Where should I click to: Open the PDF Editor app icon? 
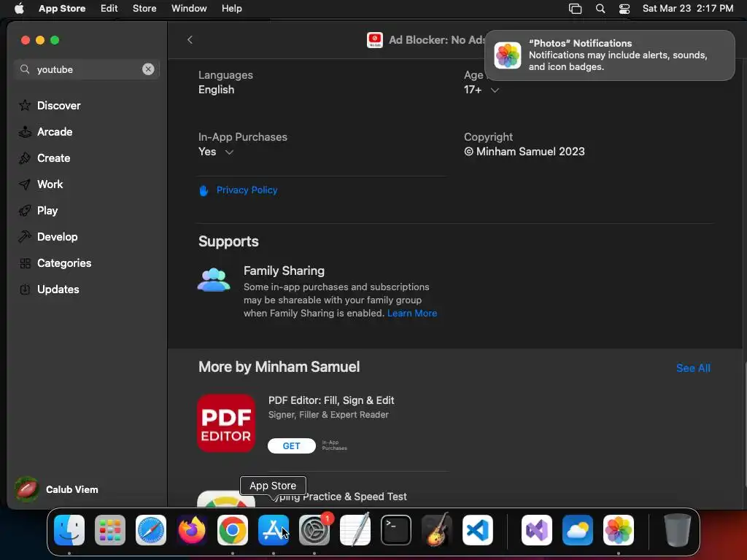pyautogui.click(x=226, y=423)
